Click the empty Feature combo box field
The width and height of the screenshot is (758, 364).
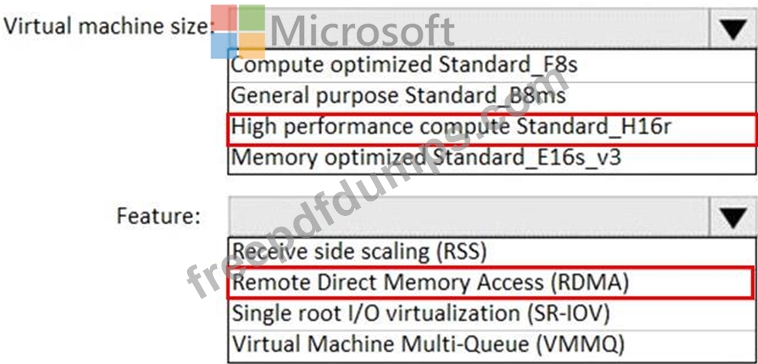pos(493,216)
